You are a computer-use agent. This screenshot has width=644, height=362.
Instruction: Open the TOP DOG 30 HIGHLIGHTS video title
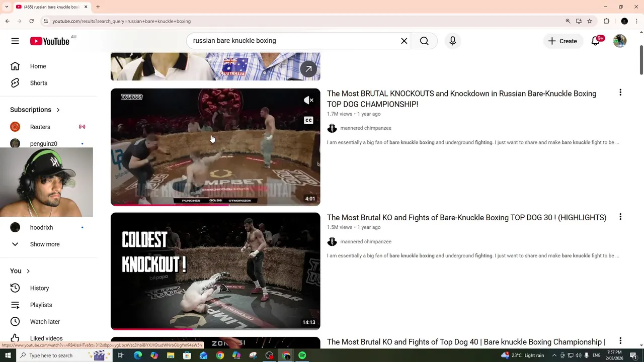coord(466,218)
